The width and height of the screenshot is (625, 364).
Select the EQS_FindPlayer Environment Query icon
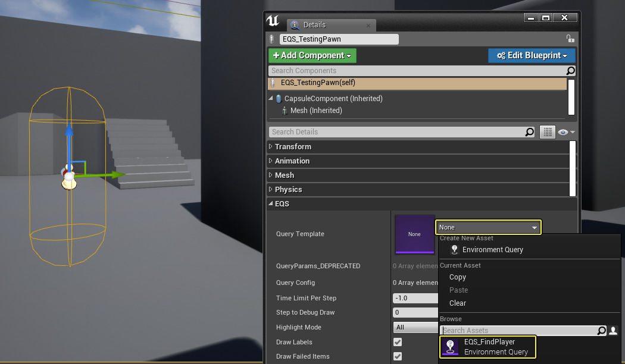450,347
